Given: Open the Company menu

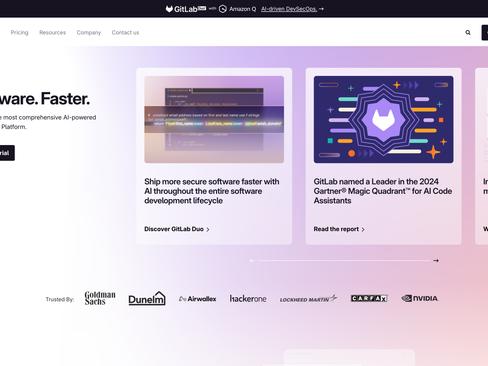Looking at the screenshot, I should pyautogui.click(x=89, y=32).
